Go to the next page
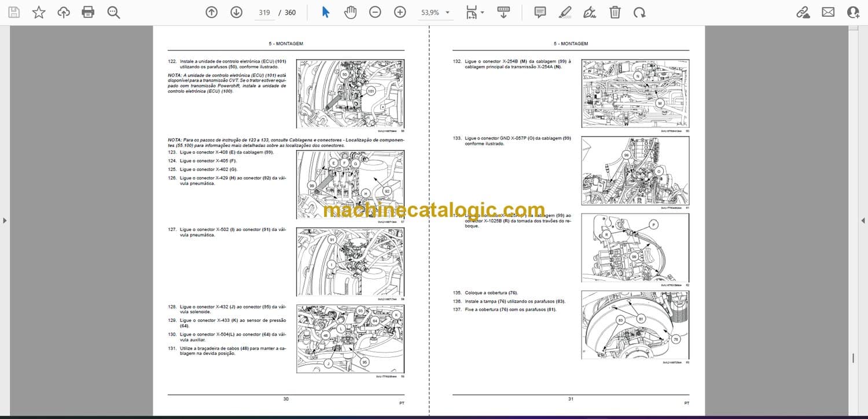Viewport: 868px width, 419px height. tap(236, 12)
